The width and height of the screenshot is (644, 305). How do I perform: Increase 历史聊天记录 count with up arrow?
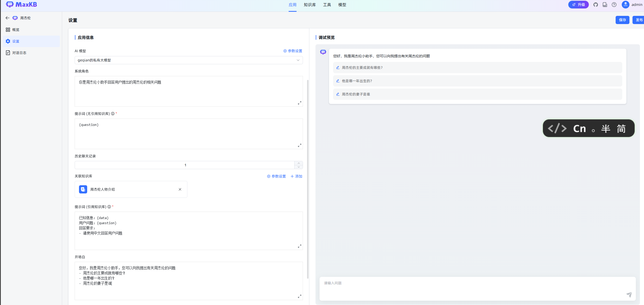pos(298,163)
